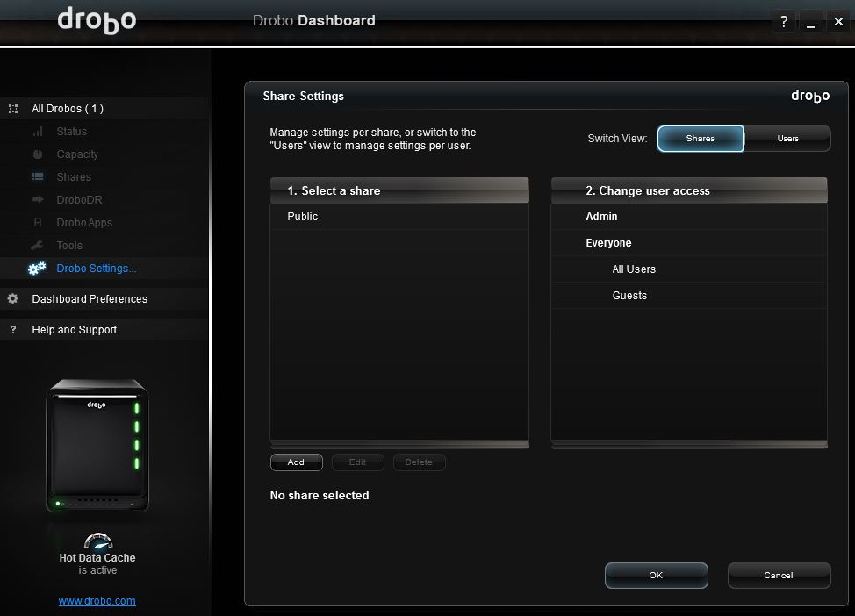Close the Drobo Dashboard window
Image resolution: width=855 pixels, height=616 pixels.
coord(838,21)
